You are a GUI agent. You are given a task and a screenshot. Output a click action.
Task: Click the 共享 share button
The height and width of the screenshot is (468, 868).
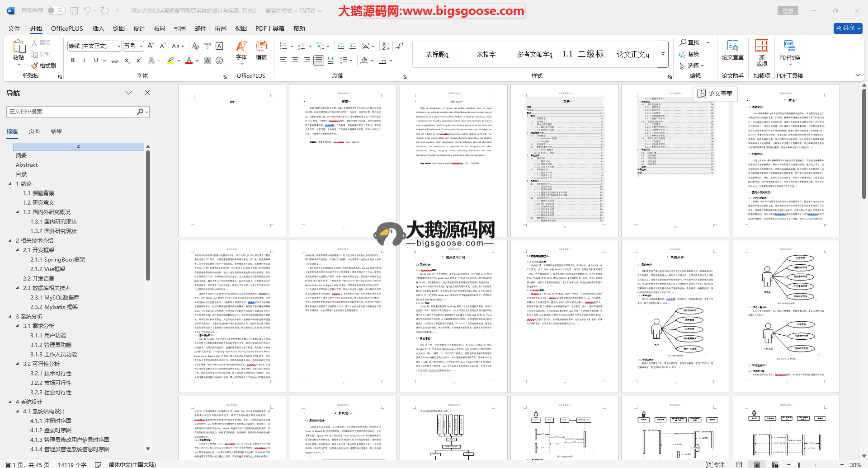point(848,28)
